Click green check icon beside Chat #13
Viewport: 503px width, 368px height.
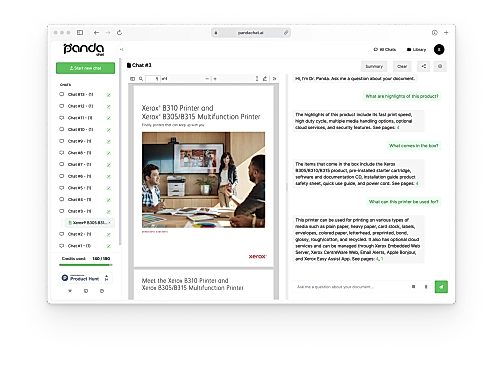[109, 95]
